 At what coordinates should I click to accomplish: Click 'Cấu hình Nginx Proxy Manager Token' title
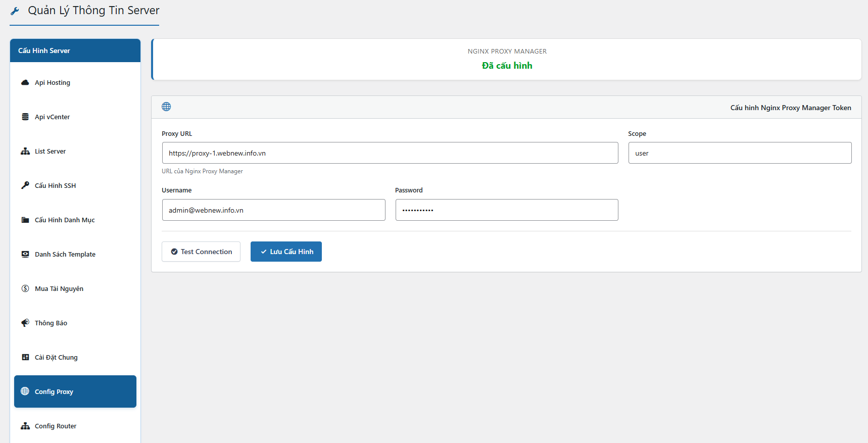point(791,108)
